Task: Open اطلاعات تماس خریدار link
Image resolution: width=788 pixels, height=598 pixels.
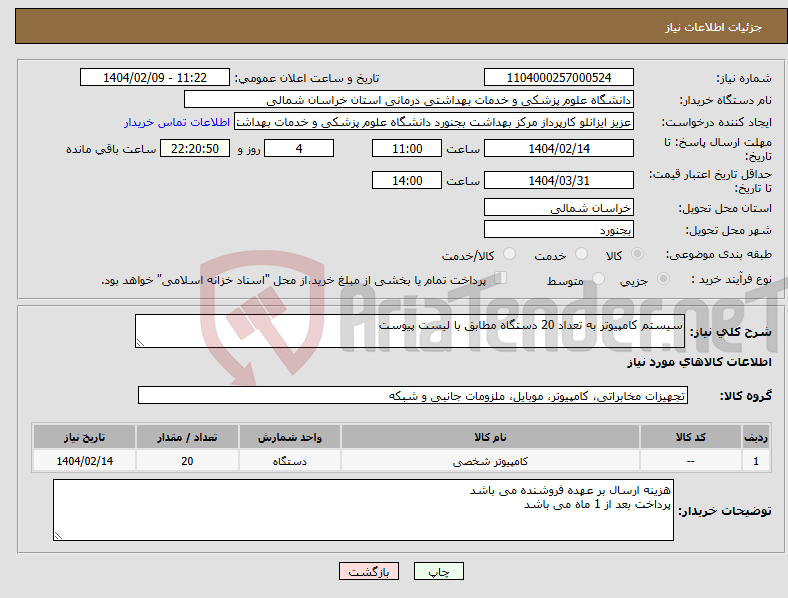Action: coord(177,122)
